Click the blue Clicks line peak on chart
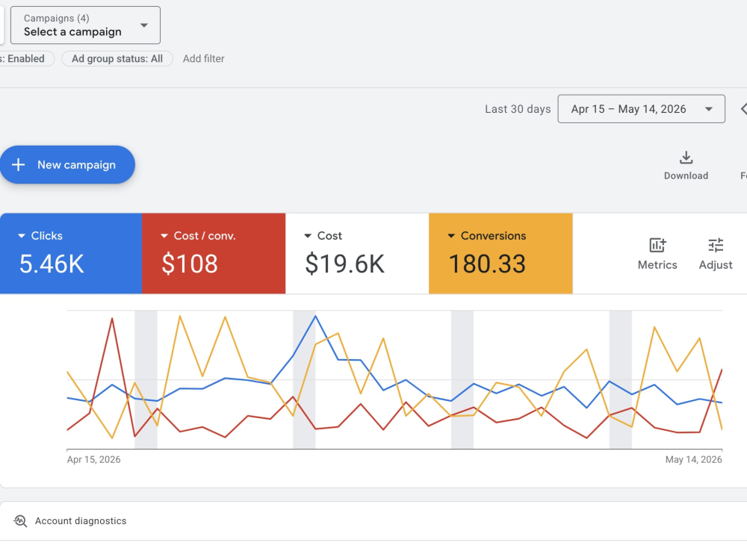 [315, 316]
